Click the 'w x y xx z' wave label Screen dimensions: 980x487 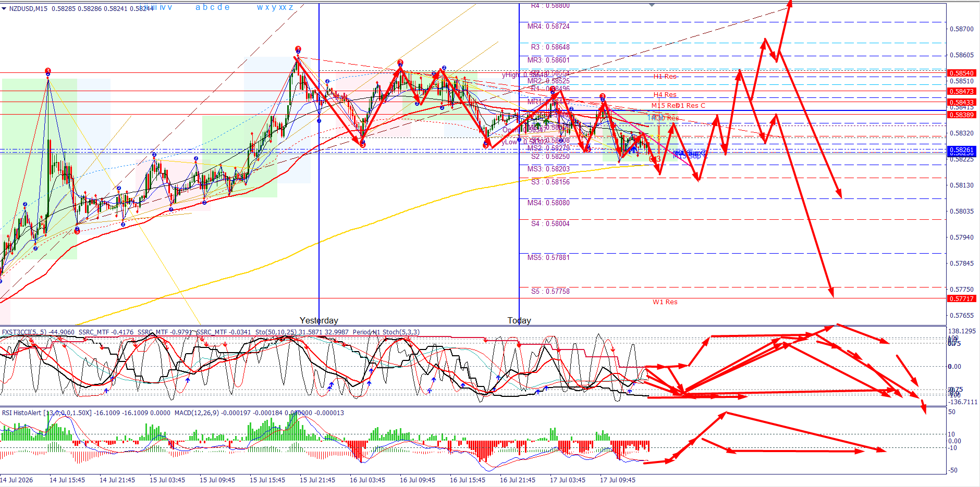[275, 7]
